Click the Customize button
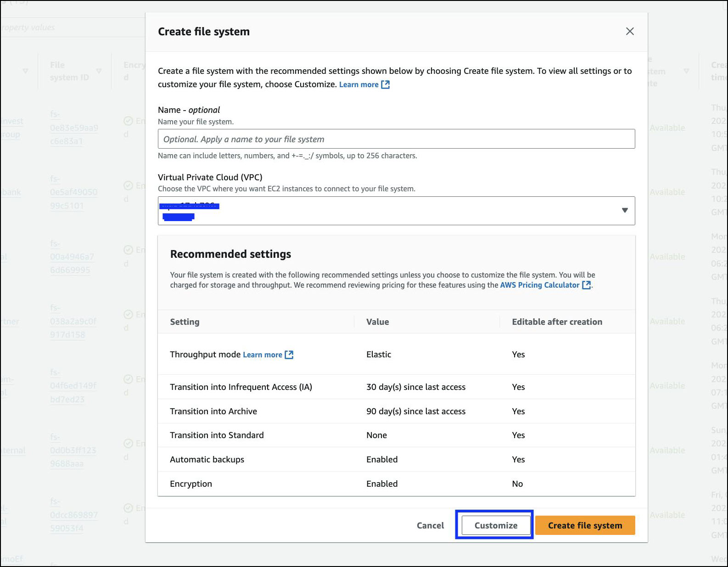Screen dimensions: 728x567 click(496, 525)
